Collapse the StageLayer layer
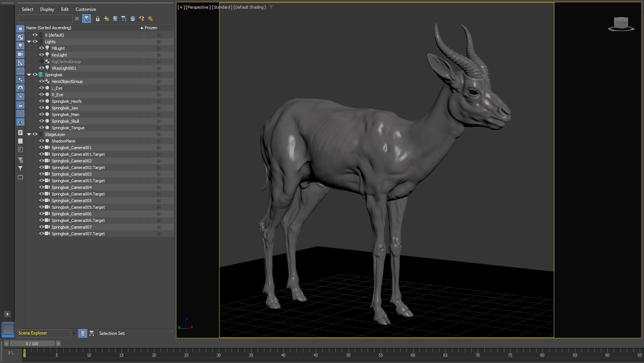 tap(29, 134)
